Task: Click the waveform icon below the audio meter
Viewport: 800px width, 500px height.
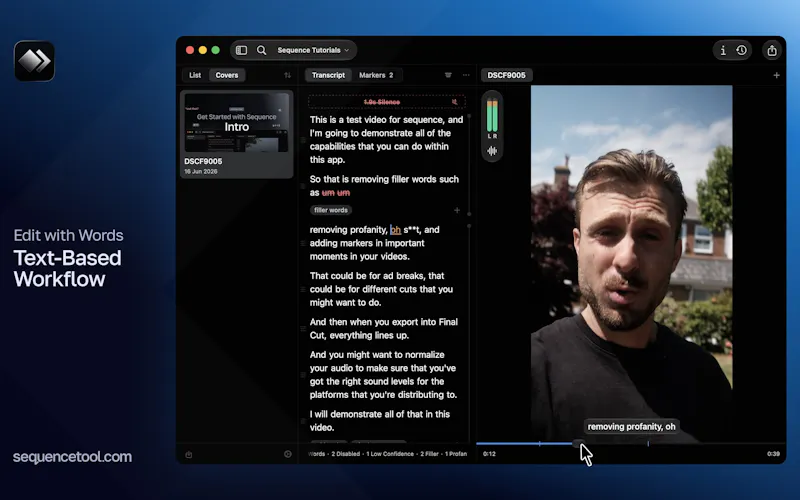Action: tap(492, 151)
